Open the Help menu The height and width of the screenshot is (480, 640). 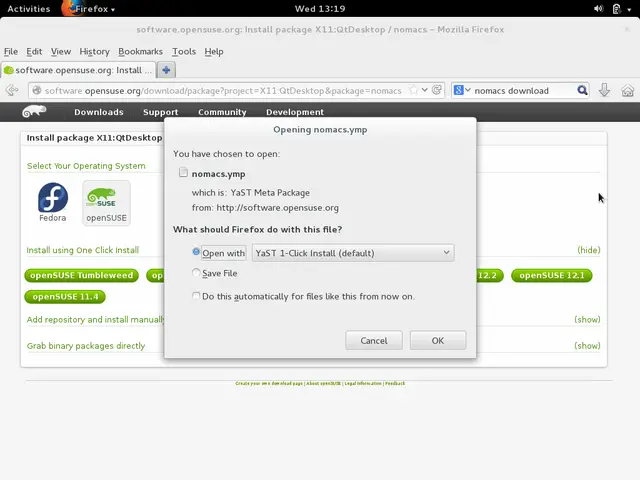coord(214,51)
